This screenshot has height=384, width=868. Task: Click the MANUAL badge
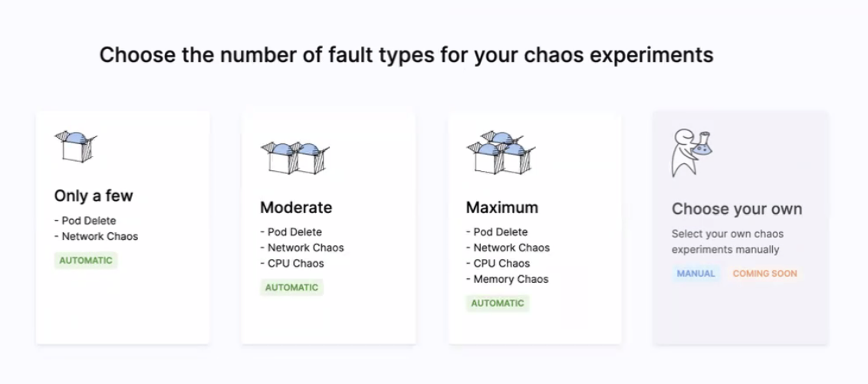pos(695,274)
